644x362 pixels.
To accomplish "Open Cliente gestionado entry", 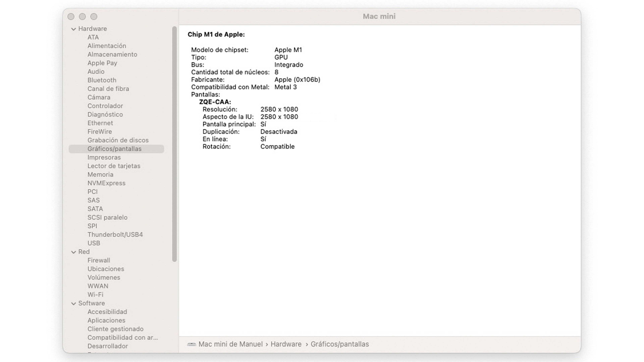I will point(116,329).
